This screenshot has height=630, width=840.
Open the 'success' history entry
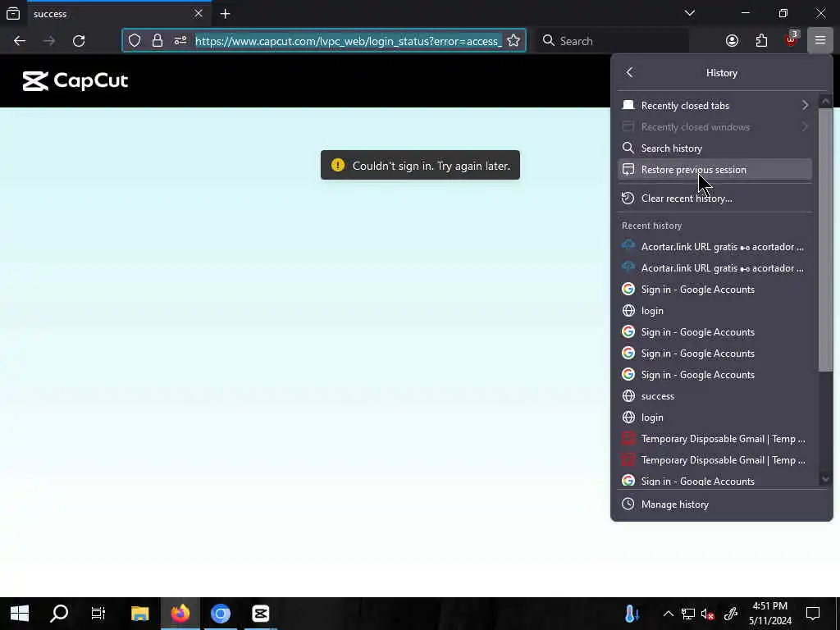pyautogui.click(x=714, y=396)
